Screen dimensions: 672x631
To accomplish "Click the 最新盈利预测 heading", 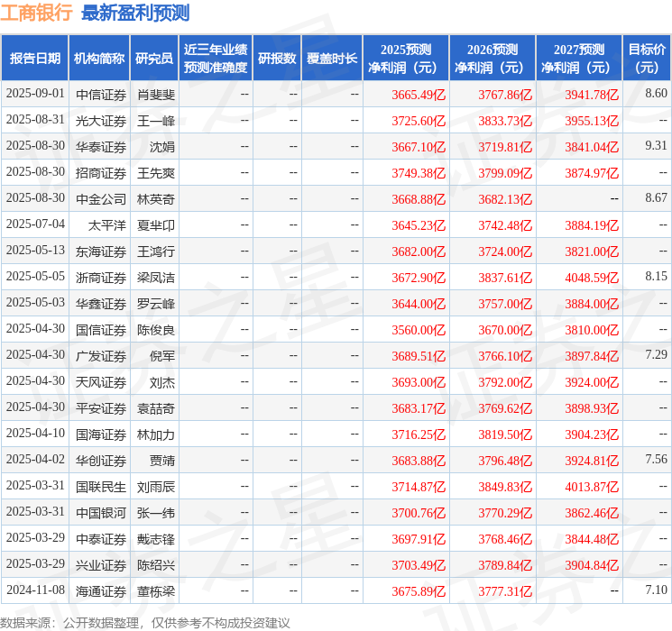I will click(135, 13).
